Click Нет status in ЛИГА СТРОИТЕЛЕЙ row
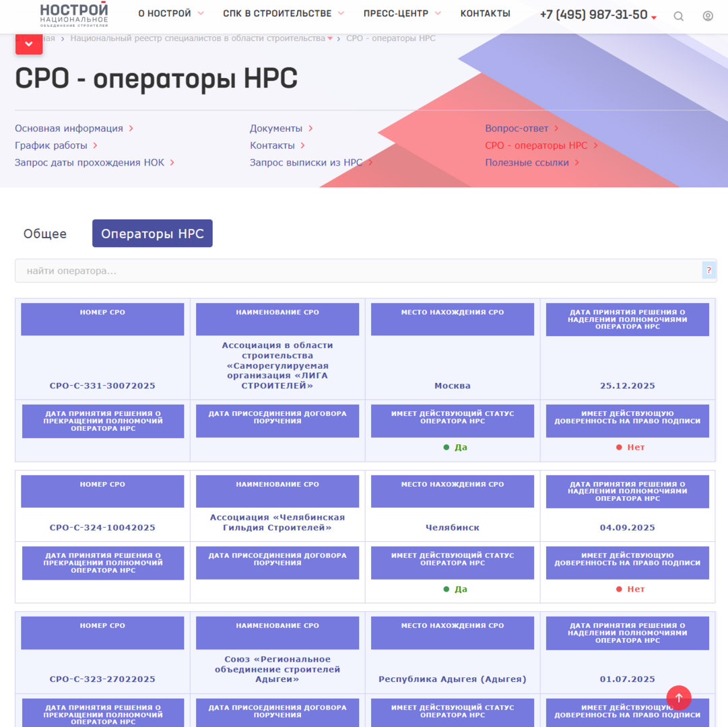Screen dimensions: 728x727 pyautogui.click(x=630, y=448)
